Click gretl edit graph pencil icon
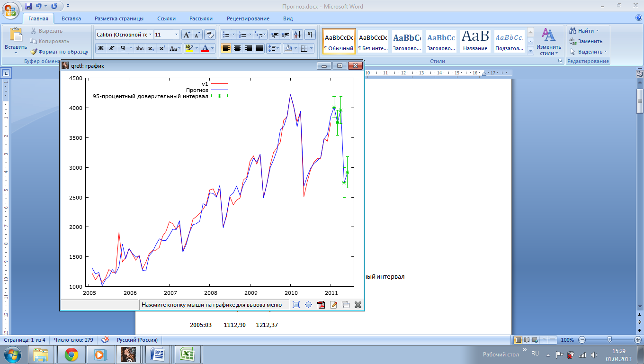The width and height of the screenshot is (644, 364). point(333,305)
